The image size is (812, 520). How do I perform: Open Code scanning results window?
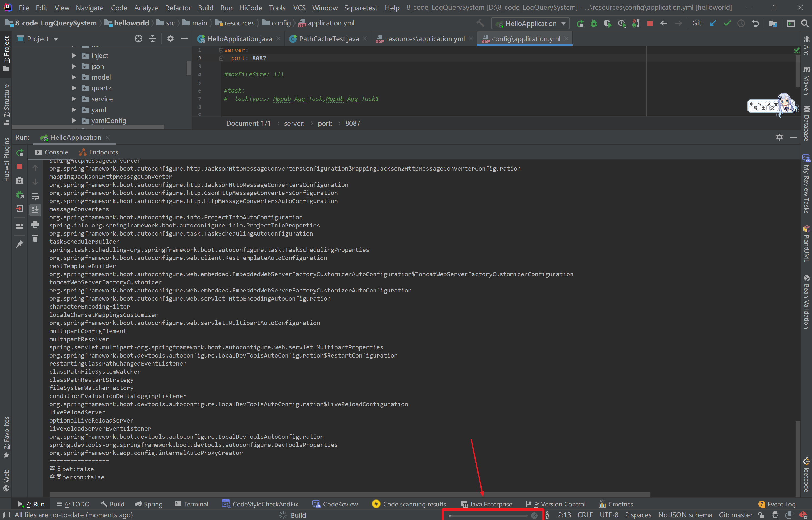pyautogui.click(x=409, y=504)
